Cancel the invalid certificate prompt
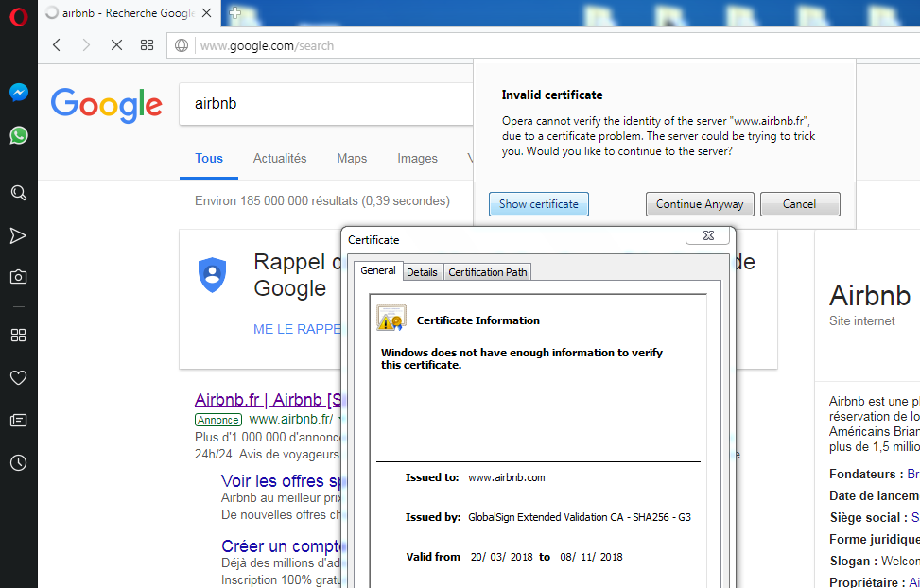This screenshot has width=920, height=588. [800, 204]
